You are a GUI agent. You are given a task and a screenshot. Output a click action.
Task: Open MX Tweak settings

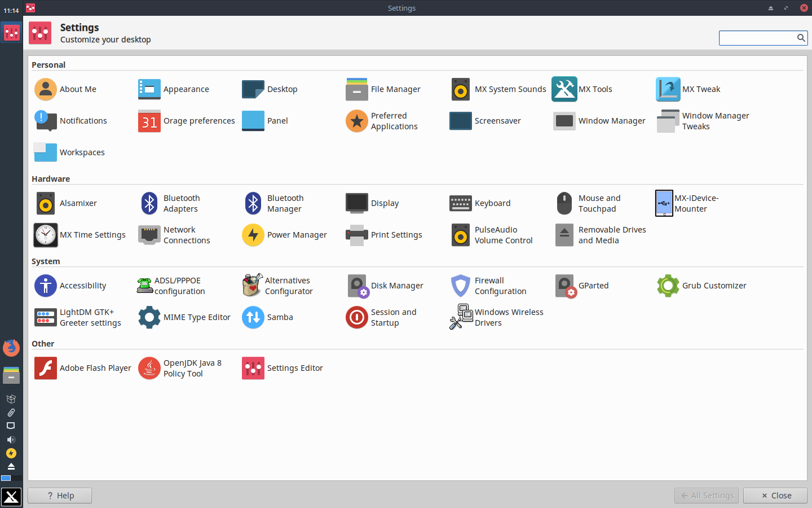pos(668,89)
